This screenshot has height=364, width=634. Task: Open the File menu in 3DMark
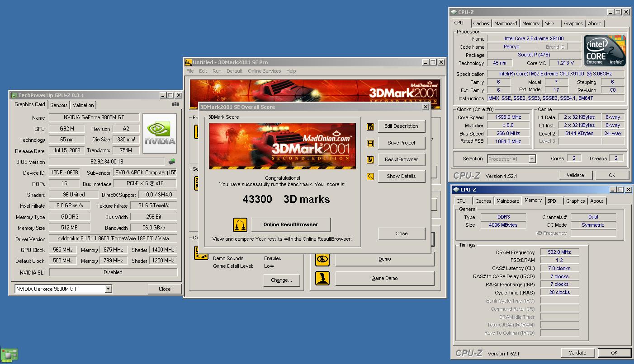coord(190,71)
